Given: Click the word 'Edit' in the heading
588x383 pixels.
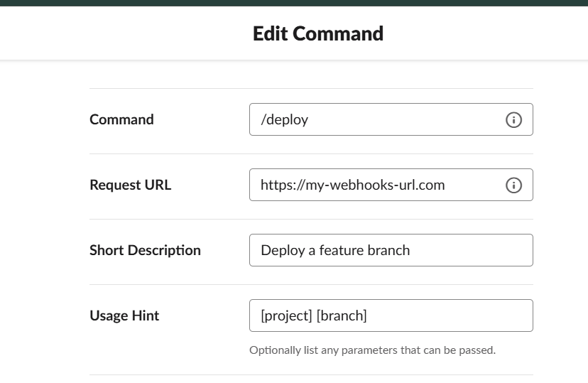Looking at the screenshot, I should coord(270,33).
